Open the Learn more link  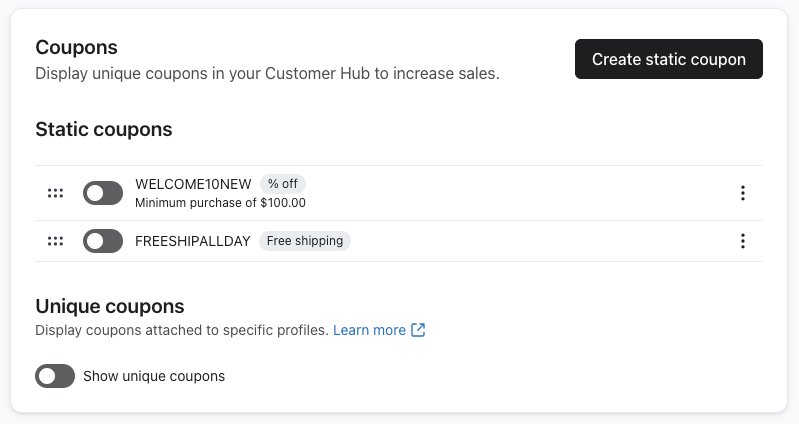369,330
